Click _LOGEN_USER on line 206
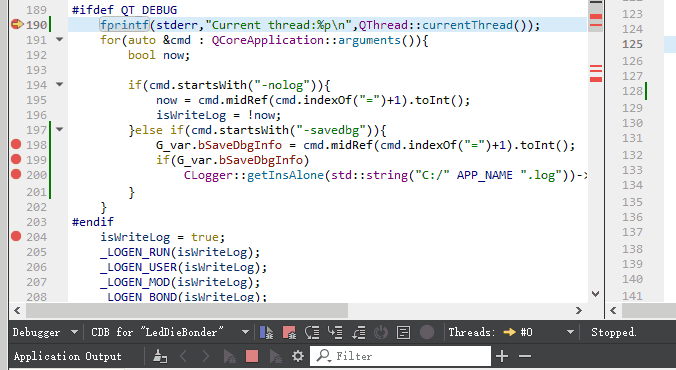 point(138,267)
